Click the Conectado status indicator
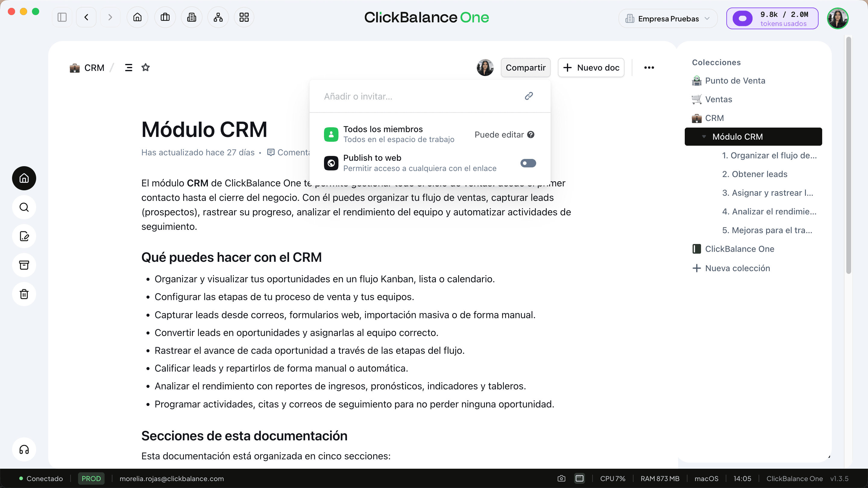The image size is (868, 488). (41, 479)
